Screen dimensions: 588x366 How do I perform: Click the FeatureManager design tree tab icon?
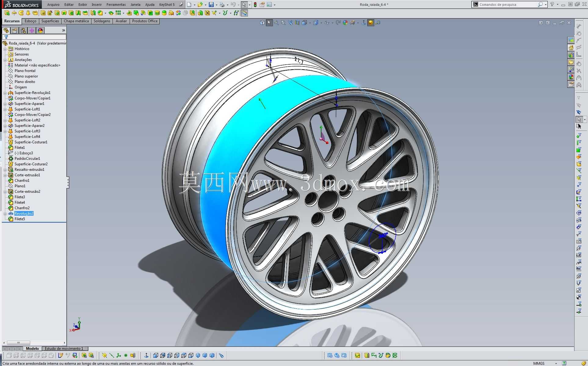coord(6,30)
